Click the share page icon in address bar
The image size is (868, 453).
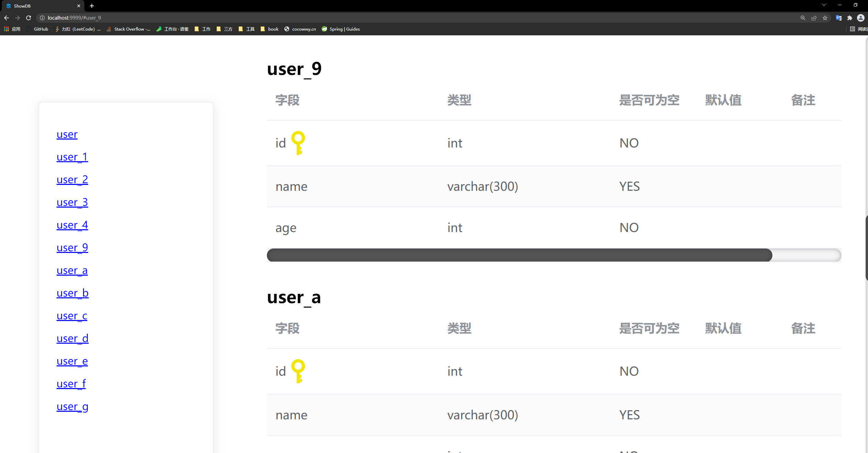[x=814, y=18]
